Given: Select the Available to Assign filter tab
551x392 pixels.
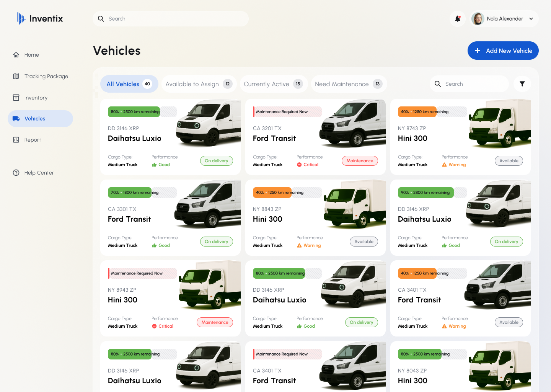Looking at the screenshot, I should click(199, 84).
